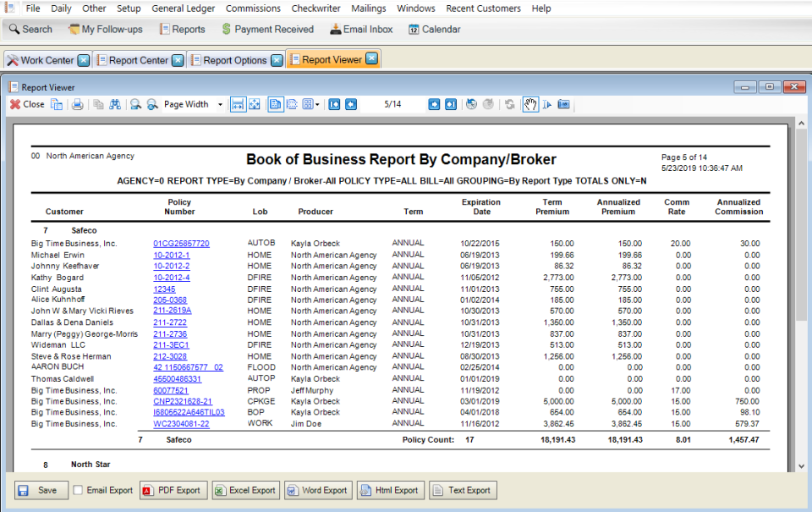This screenshot has width=812, height=512.
Task: Refresh the report view
Action: coord(509,104)
